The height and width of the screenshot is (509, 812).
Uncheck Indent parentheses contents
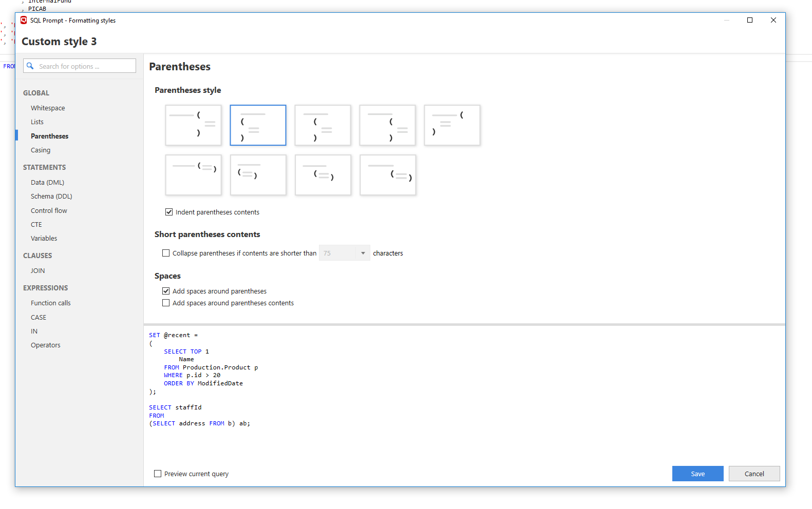pyautogui.click(x=169, y=212)
